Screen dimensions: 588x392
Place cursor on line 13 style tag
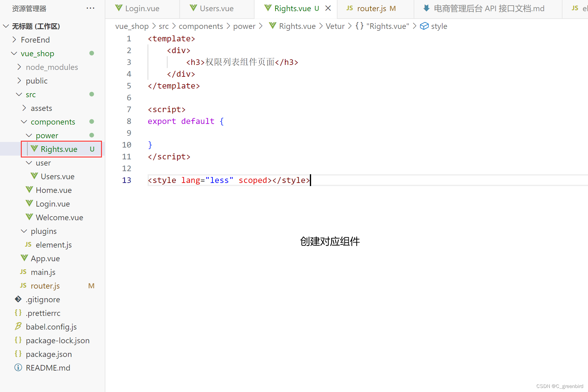click(x=229, y=180)
